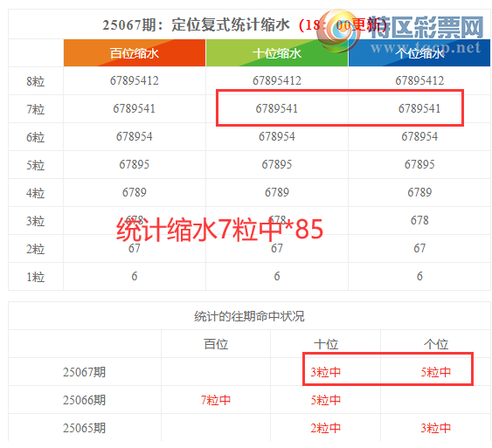Screen dimensions: 492x448
Task: Click the 3粒中 result for 25067期
Action: coord(326,372)
